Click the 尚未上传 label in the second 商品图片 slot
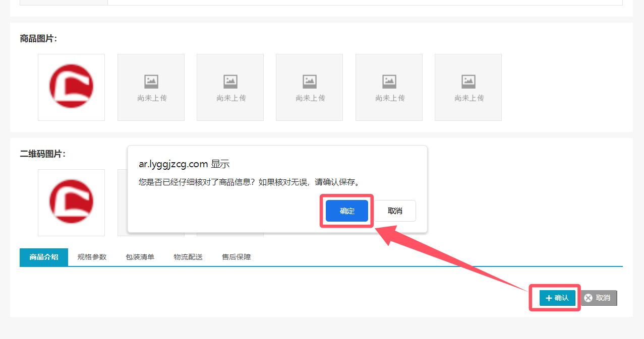Viewport: 644px width, 339px height. coord(152,98)
